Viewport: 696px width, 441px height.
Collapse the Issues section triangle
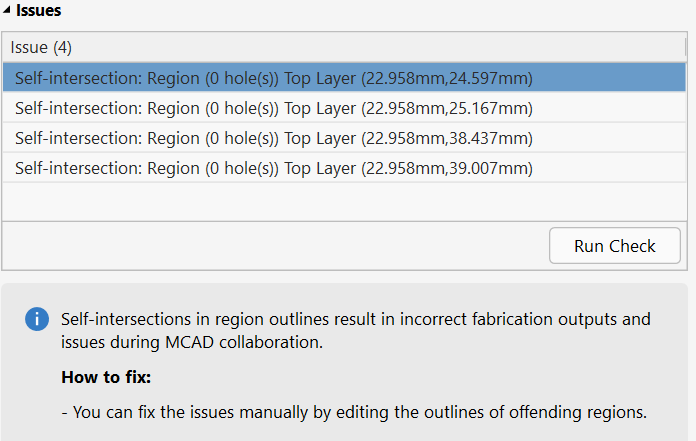click(x=8, y=12)
